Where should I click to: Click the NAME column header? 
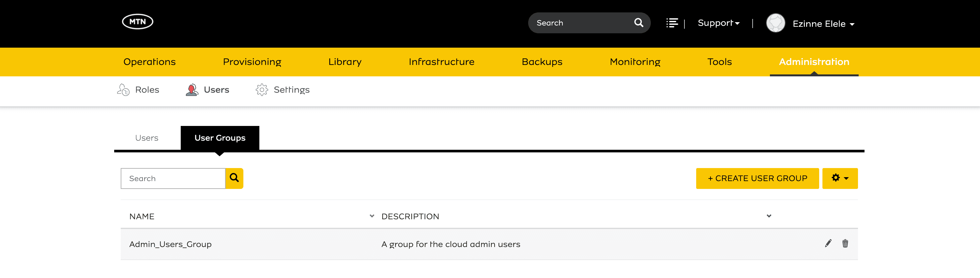tap(142, 216)
